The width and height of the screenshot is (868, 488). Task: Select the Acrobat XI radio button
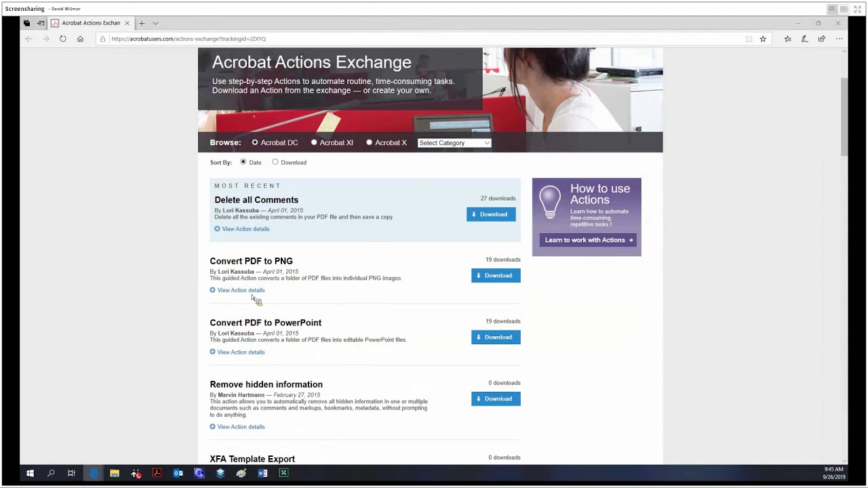314,142
